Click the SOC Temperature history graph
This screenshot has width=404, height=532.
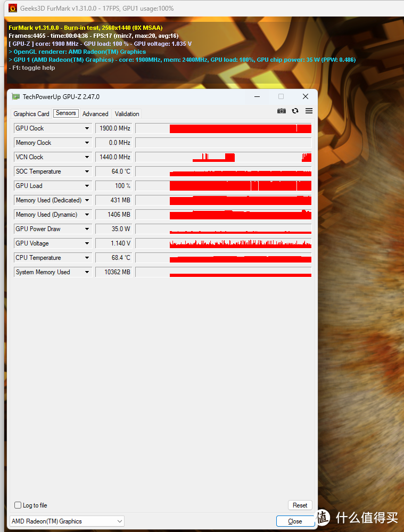pos(223,171)
